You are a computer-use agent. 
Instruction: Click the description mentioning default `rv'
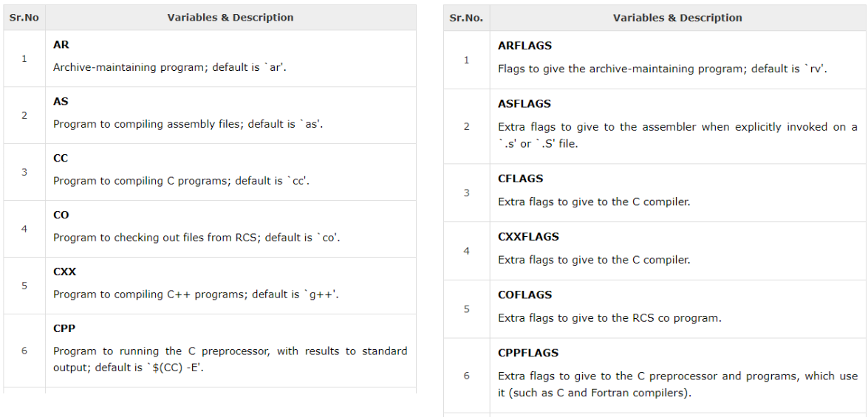click(662, 69)
